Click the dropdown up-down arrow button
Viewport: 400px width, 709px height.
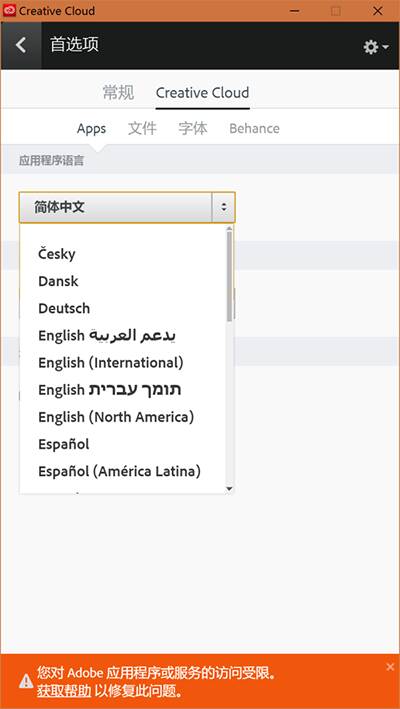[x=223, y=208]
